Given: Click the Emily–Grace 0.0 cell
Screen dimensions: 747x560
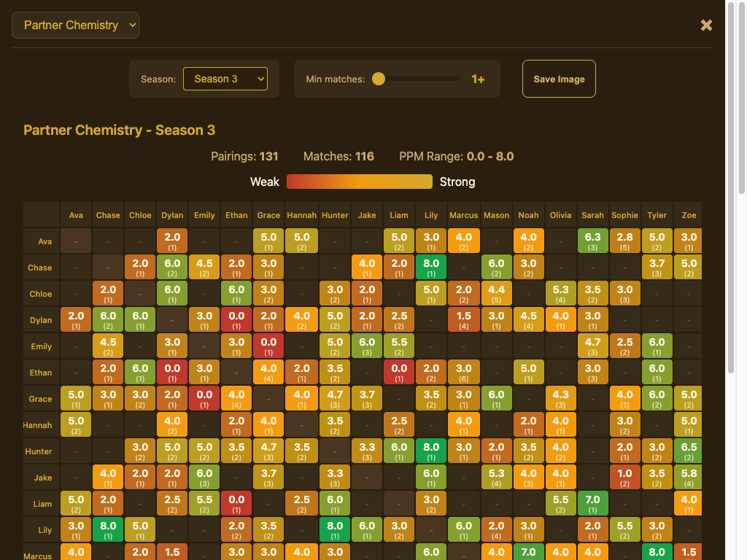Looking at the screenshot, I should point(268,346).
